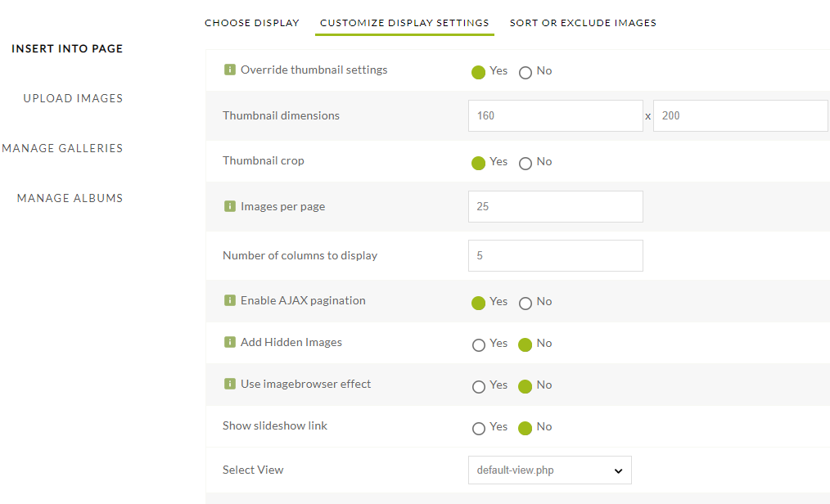Open the Select View dropdown
The width and height of the screenshot is (830, 504).
tap(549, 470)
